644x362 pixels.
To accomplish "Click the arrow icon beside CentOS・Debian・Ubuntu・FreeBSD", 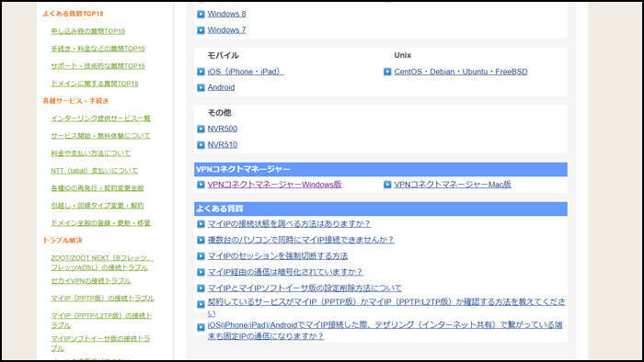I will 387,72.
